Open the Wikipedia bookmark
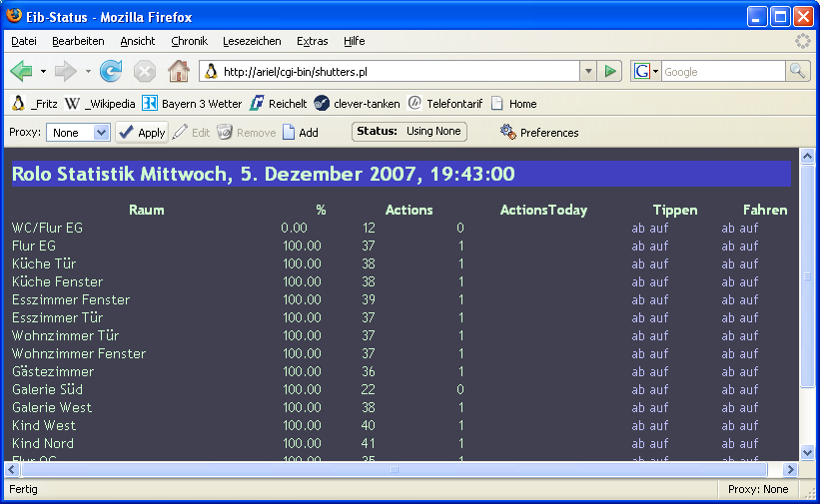Screen dimensions: 820x504 point(100,103)
